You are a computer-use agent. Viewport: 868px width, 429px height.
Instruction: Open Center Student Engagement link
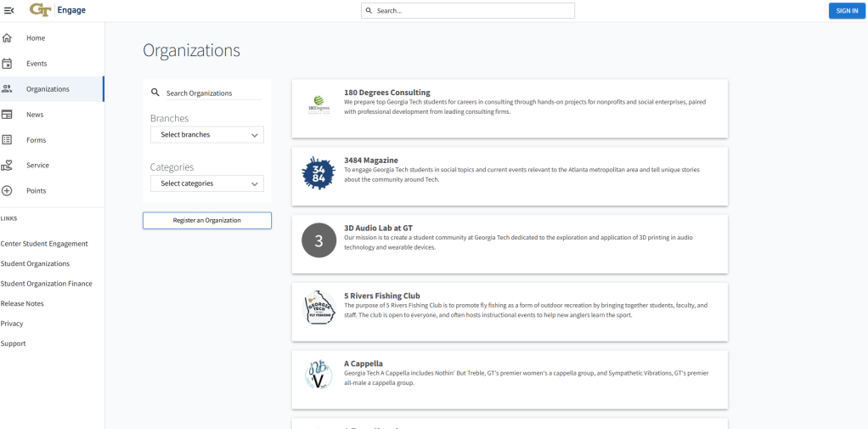point(44,244)
